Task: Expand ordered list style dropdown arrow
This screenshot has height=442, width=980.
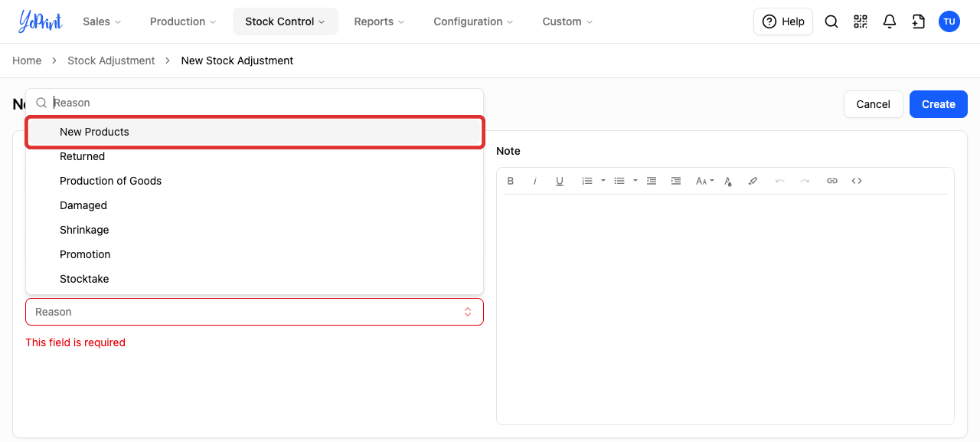Action: click(603, 181)
